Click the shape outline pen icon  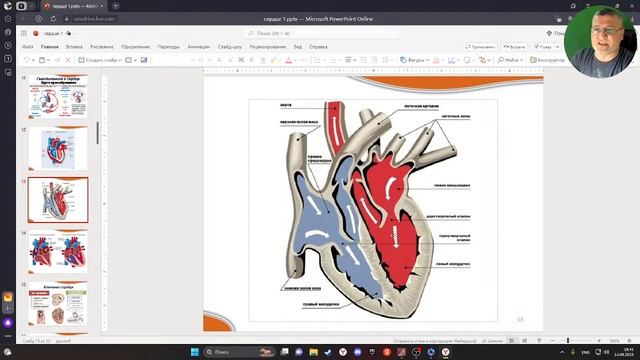(451, 60)
